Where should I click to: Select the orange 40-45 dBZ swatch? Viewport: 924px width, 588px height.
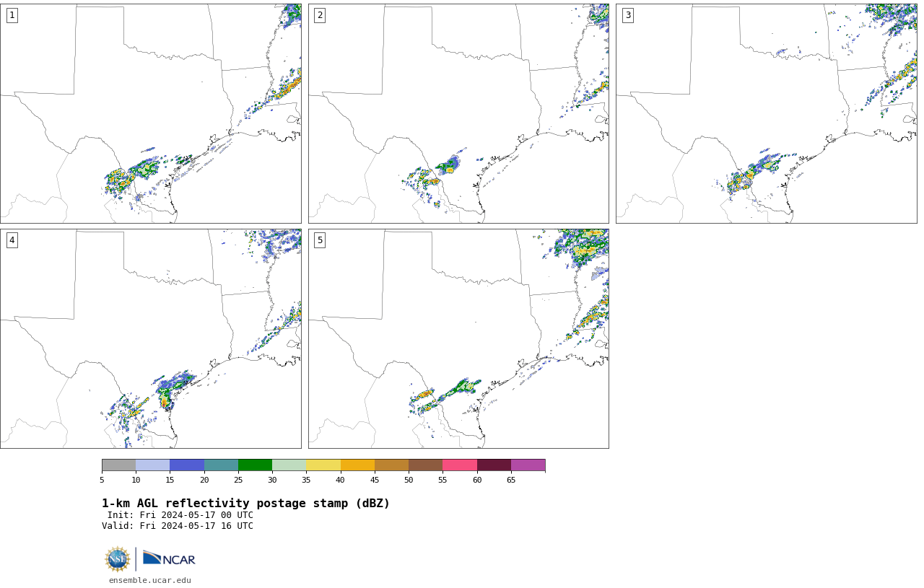(x=357, y=465)
